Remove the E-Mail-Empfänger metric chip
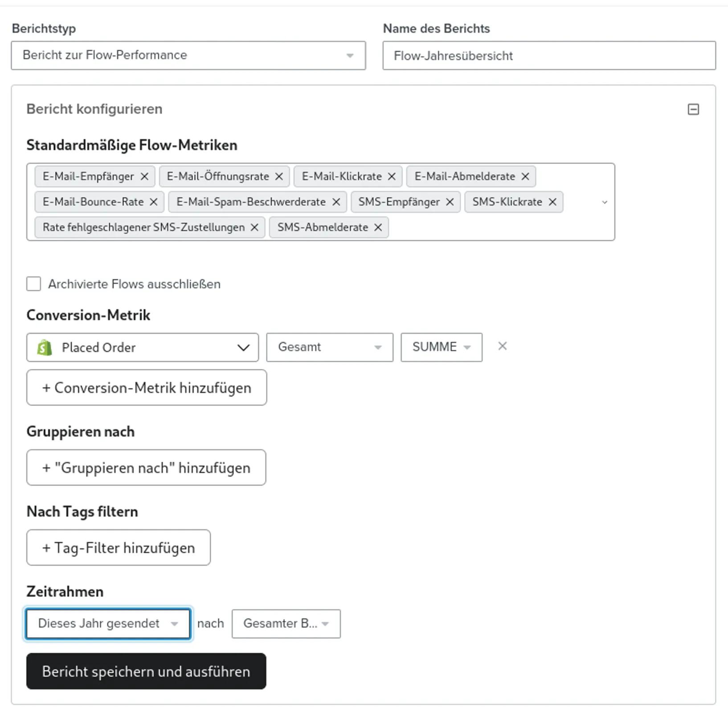 click(144, 176)
